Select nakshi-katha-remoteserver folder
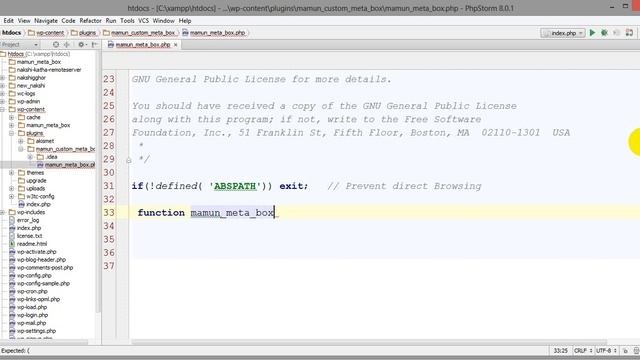 click(x=49, y=70)
